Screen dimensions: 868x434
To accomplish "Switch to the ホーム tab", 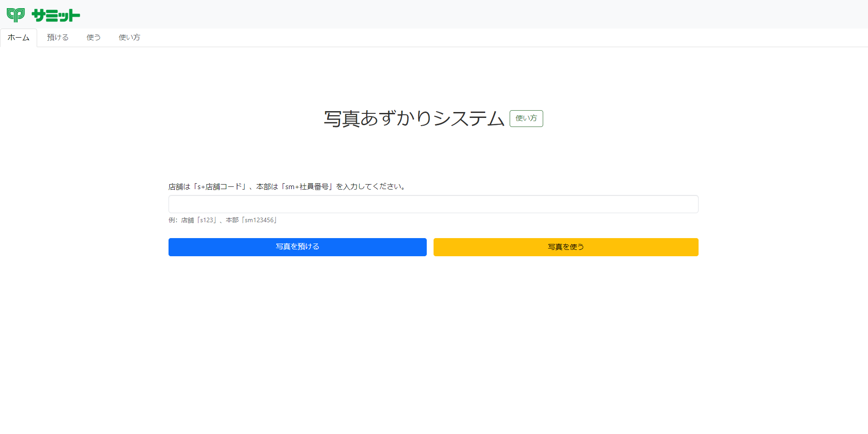I will click(x=19, y=38).
